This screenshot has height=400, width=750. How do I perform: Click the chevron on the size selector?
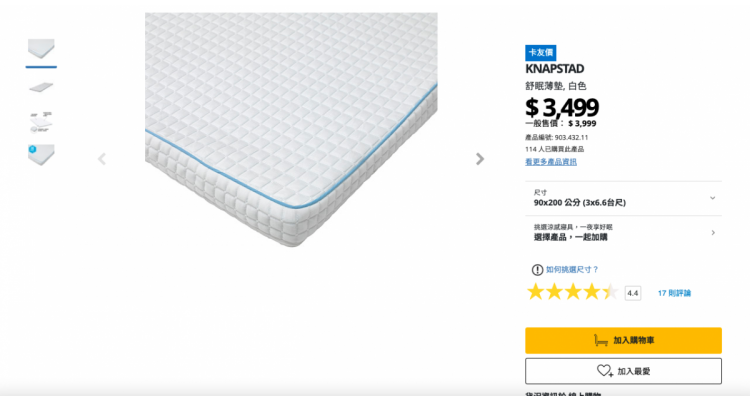(712, 198)
